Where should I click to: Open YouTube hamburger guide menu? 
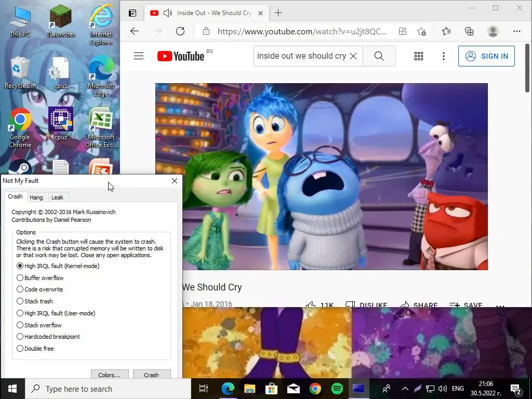138,56
